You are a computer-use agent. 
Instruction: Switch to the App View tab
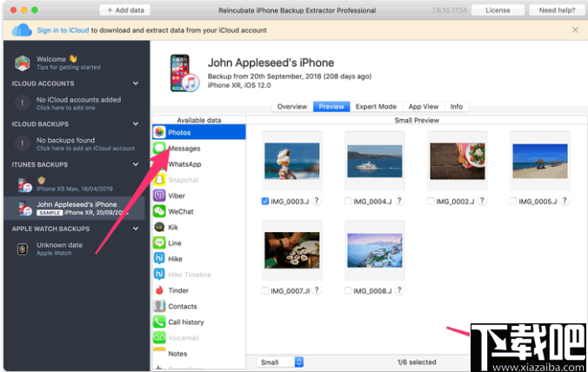tap(424, 106)
